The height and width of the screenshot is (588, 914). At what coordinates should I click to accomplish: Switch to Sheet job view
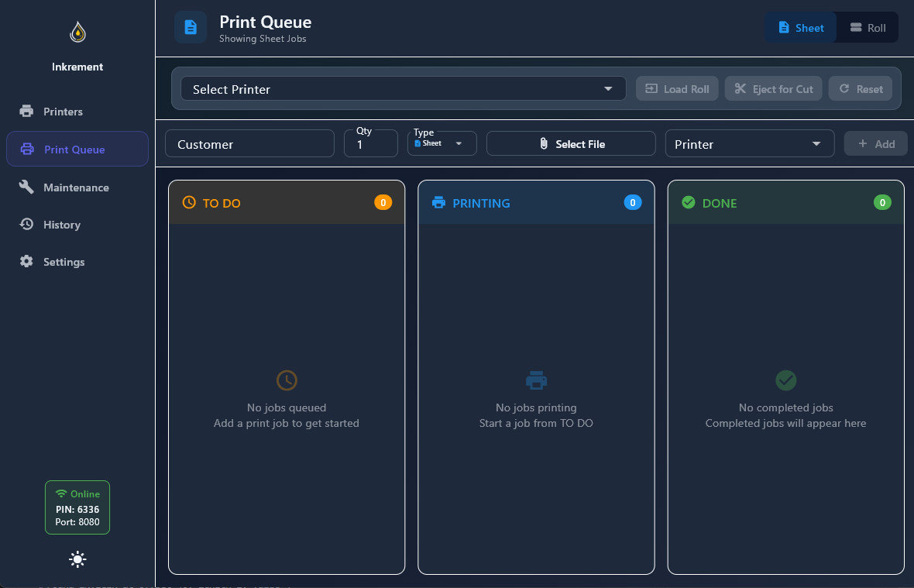coord(801,28)
